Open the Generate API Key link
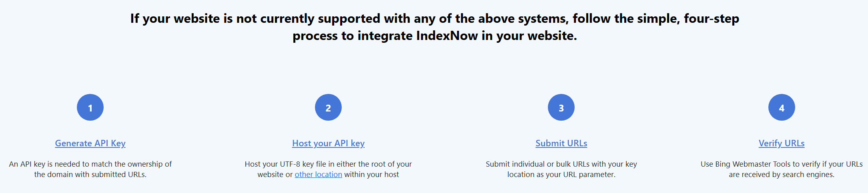Viewport: 868px width, 193px height. click(x=90, y=143)
